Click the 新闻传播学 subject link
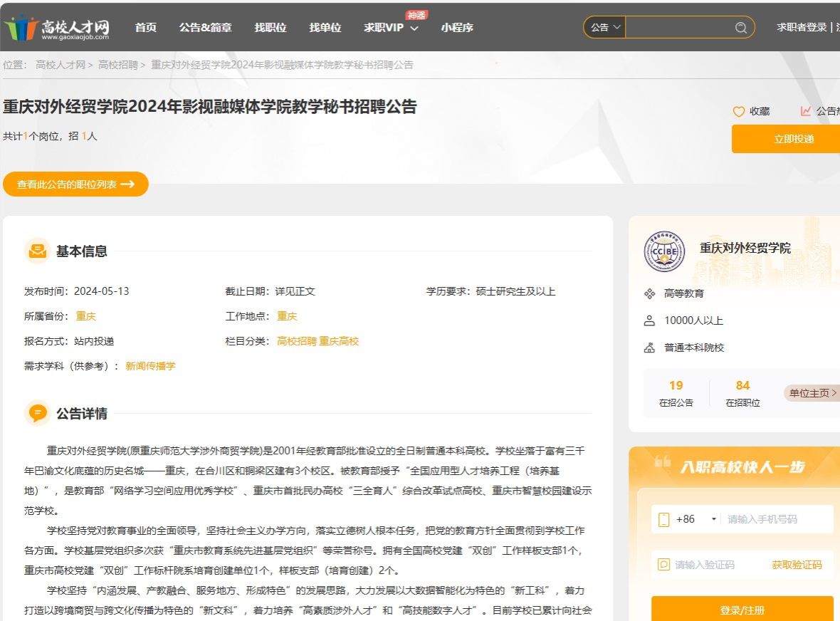This screenshot has width=840, height=621. pyautogui.click(x=150, y=366)
